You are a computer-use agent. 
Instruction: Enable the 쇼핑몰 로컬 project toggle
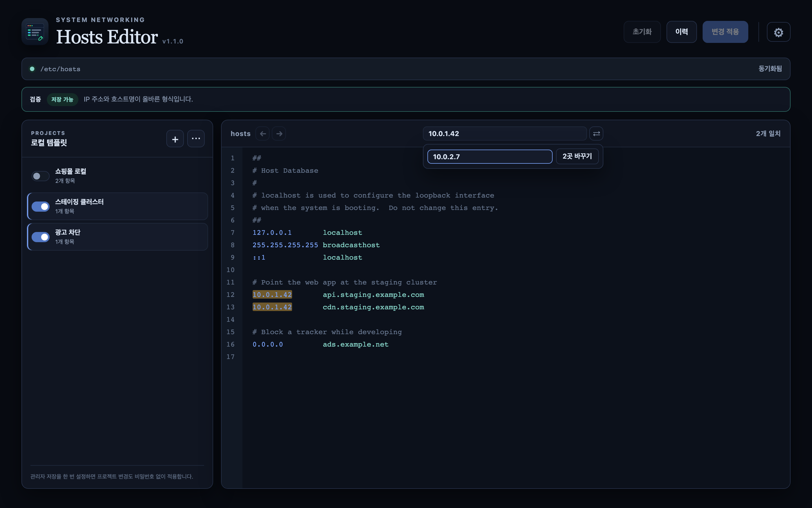click(40, 176)
